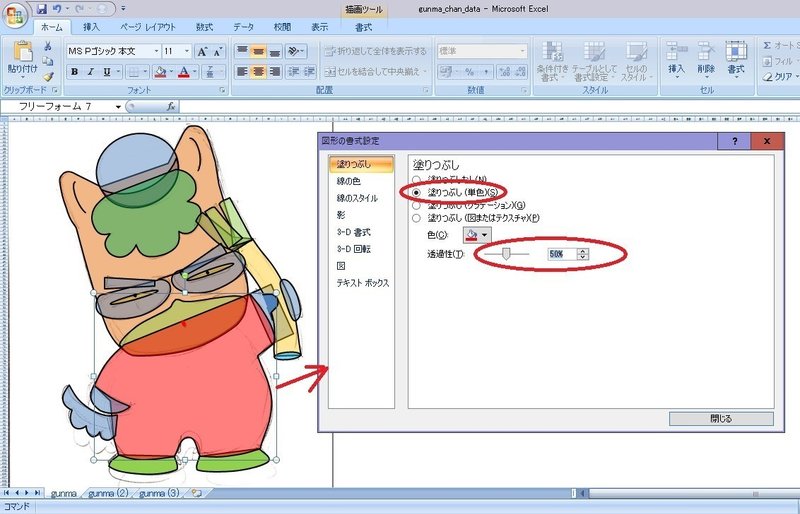Select Solid fill (塗りつぶし 単色) radio
Image resolution: width=800 pixels, height=514 pixels.
click(417, 192)
